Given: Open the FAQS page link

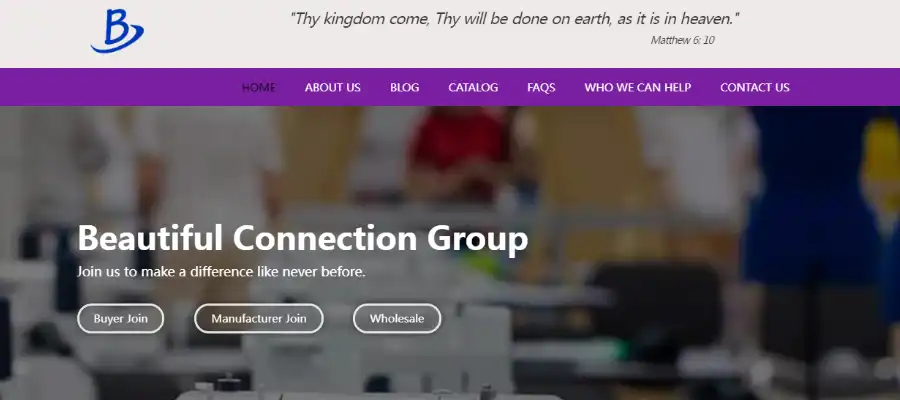Looking at the screenshot, I should click(x=541, y=87).
